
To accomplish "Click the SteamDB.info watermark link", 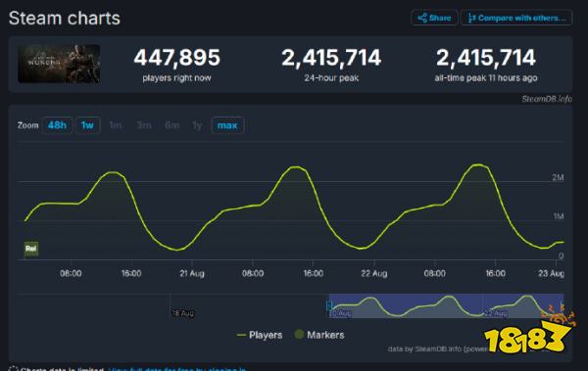I will [547, 99].
